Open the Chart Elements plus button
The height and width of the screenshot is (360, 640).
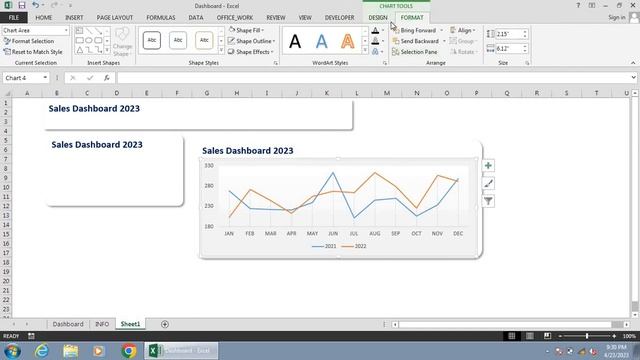pyautogui.click(x=488, y=166)
